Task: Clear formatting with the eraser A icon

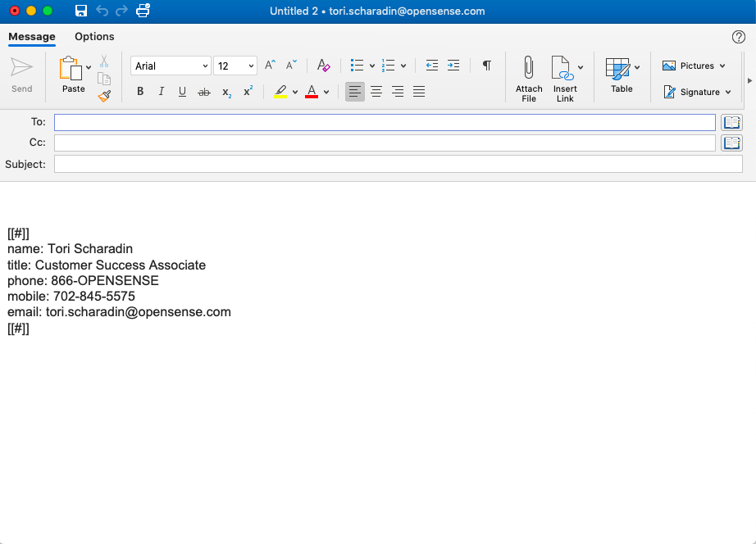Action: point(323,65)
